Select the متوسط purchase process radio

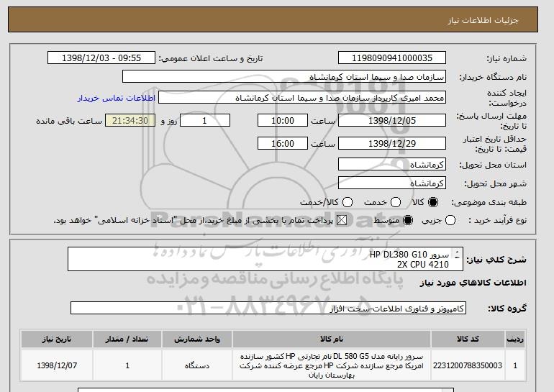(408, 220)
